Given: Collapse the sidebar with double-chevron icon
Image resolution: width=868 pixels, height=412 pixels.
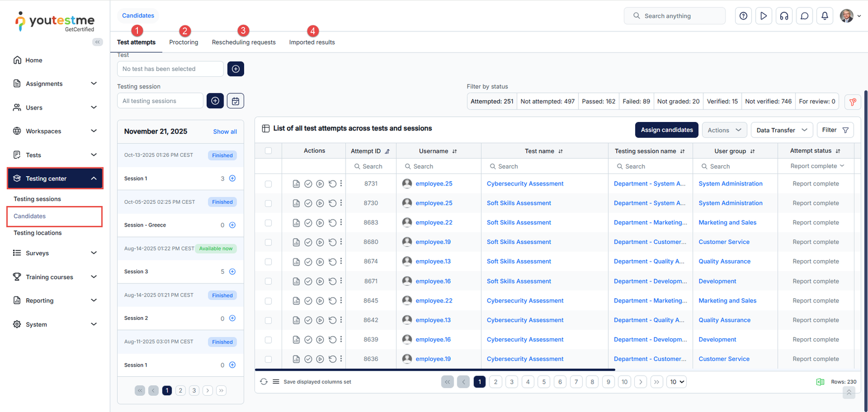Looking at the screenshot, I should [98, 42].
